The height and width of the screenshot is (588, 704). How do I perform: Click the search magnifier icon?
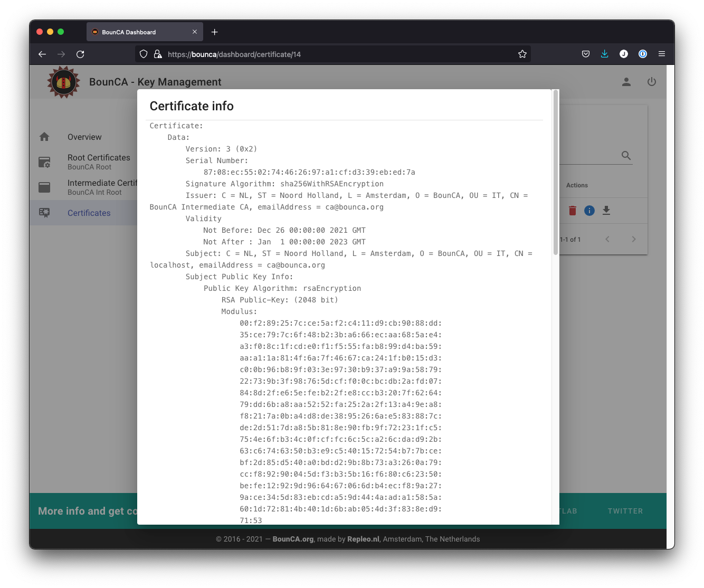[626, 156]
